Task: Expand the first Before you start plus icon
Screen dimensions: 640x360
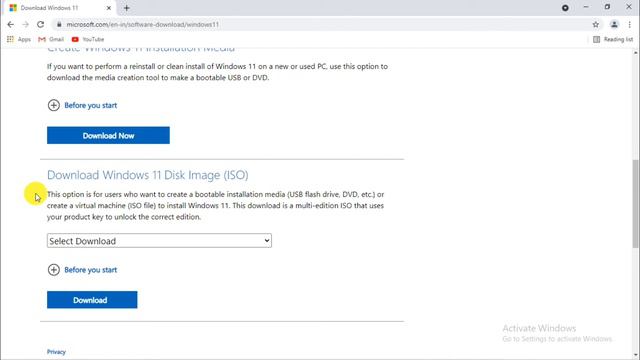Action: [x=53, y=105]
